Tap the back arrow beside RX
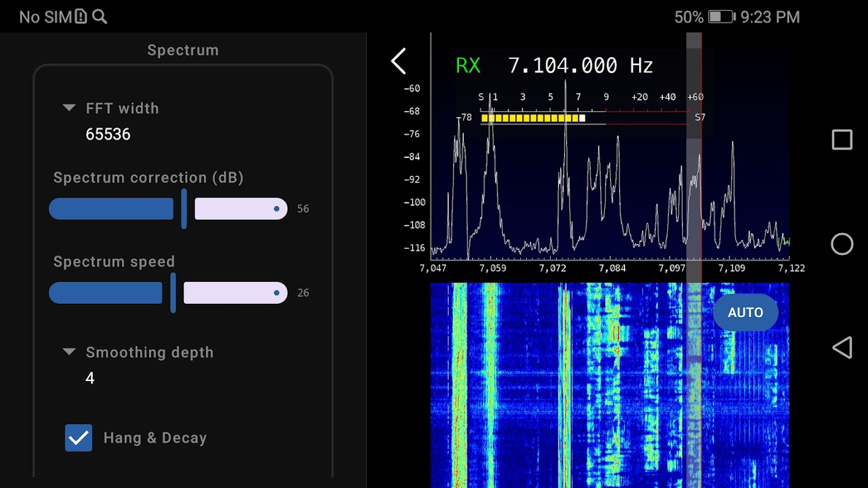Screen dimensions: 868x488 tap(399, 62)
